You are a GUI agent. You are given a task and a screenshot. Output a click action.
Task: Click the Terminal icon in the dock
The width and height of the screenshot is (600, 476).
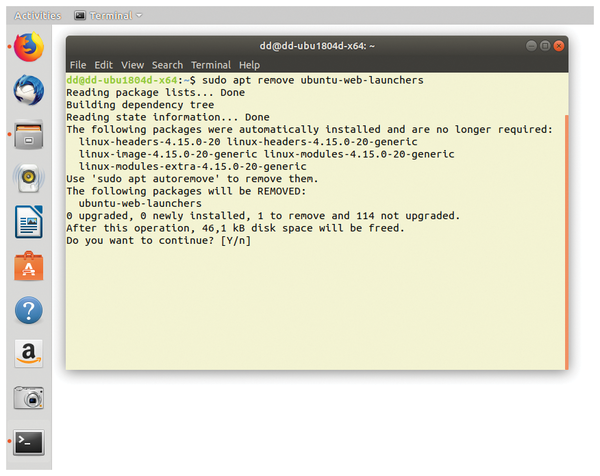point(28,441)
